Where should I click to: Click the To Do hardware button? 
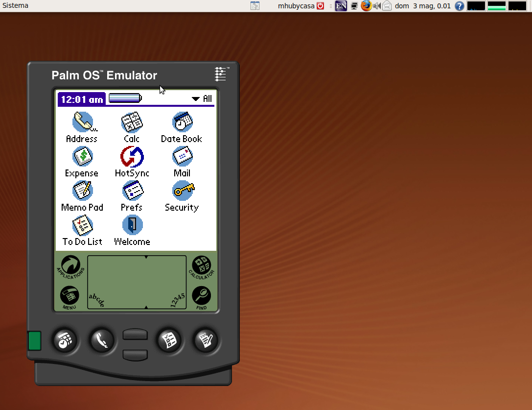[x=169, y=340]
